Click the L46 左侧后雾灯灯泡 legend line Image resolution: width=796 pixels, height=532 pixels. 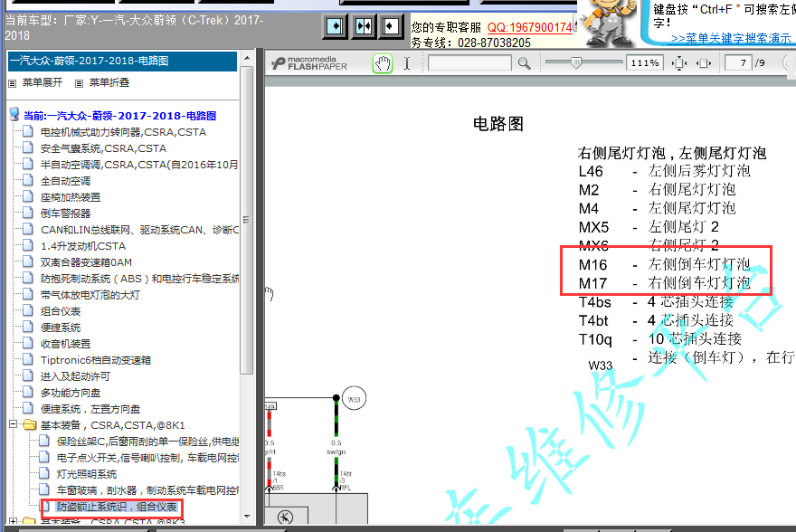coord(664,171)
